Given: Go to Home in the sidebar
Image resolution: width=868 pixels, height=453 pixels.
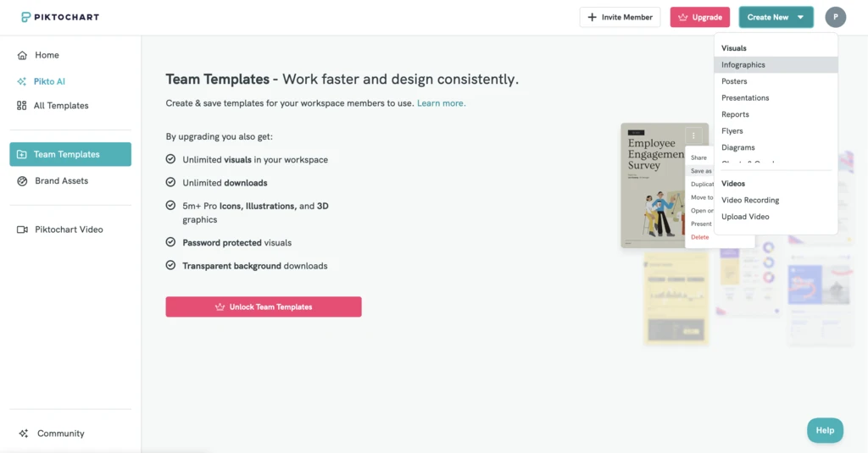Looking at the screenshot, I should pyautogui.click(x=70, y=55).
